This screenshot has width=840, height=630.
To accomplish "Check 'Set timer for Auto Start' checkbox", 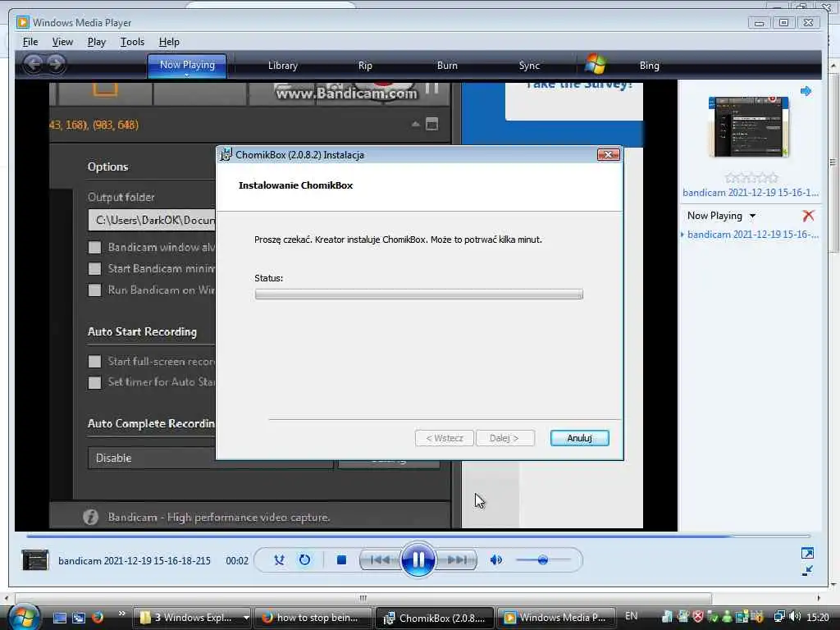I will click(x=94, y=382).
